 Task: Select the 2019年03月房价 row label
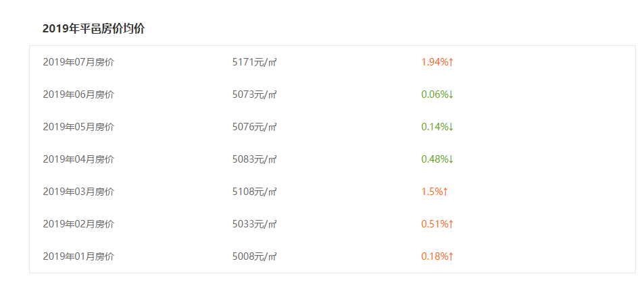coord(78,192)
